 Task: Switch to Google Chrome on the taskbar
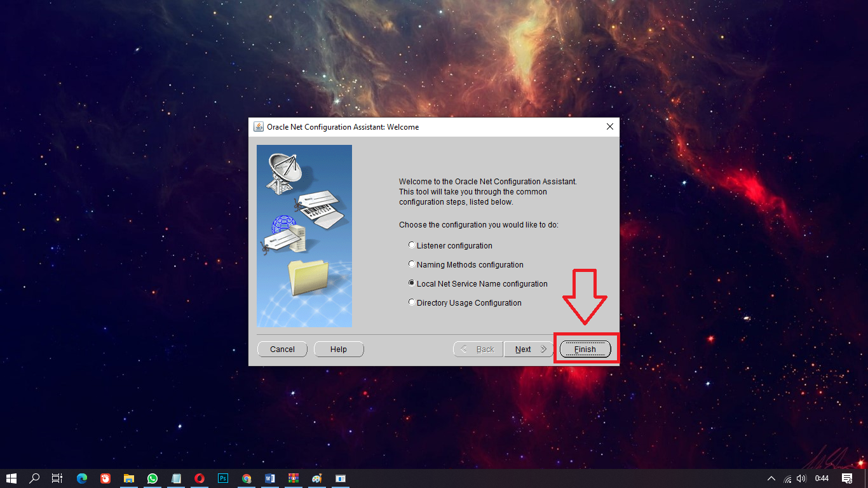(x=247, y=478)
